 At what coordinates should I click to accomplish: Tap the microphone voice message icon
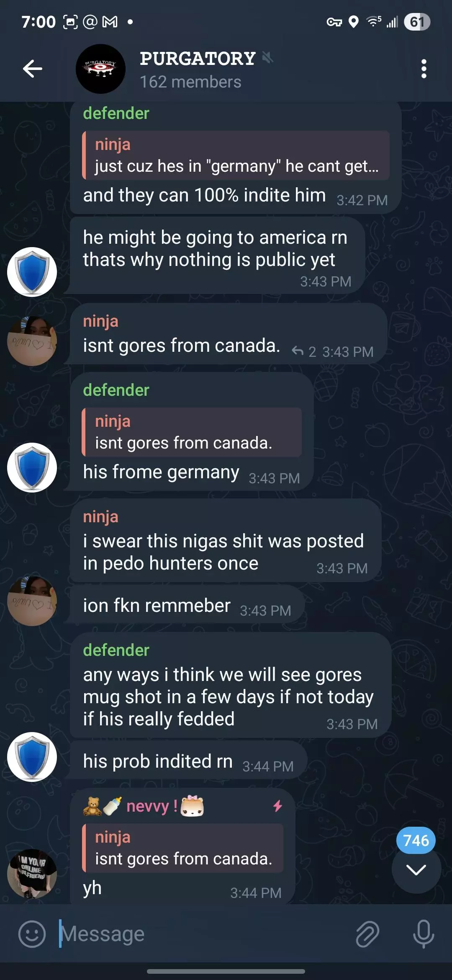coord(423,934)
